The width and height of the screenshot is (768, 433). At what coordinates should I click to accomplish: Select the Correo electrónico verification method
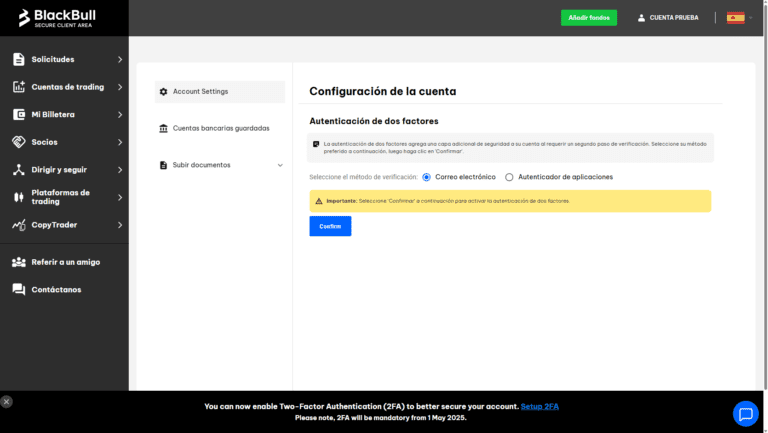tap(427, 177)
